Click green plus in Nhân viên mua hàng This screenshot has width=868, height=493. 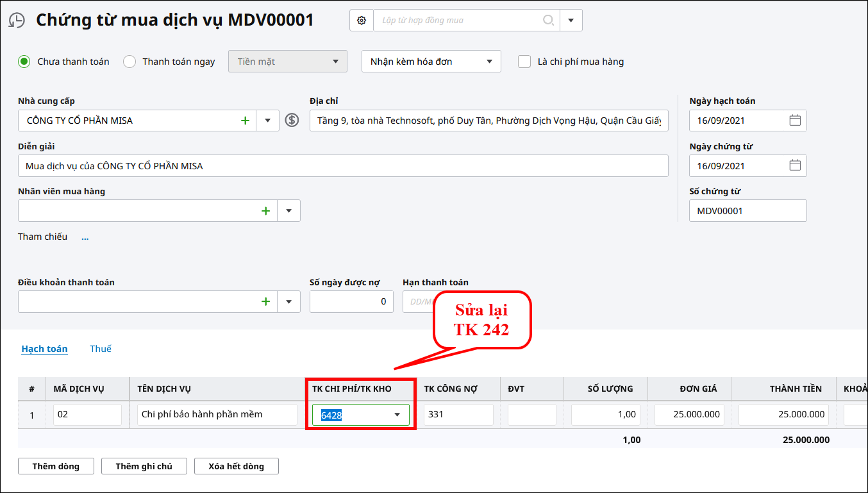[265, 210]
